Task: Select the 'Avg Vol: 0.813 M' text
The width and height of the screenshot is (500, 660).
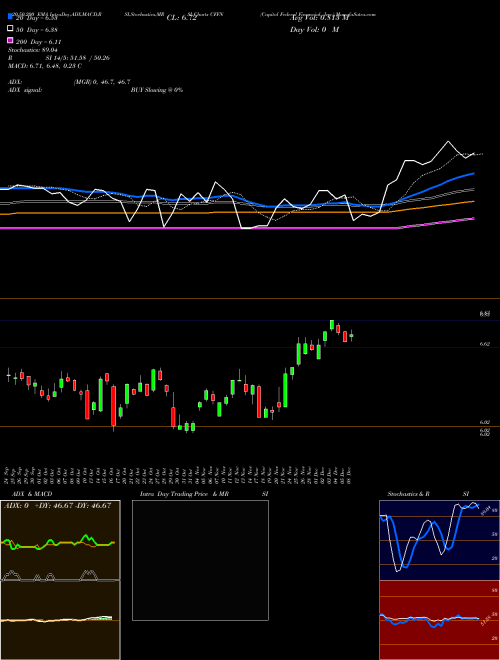Action: click(319, 18)
